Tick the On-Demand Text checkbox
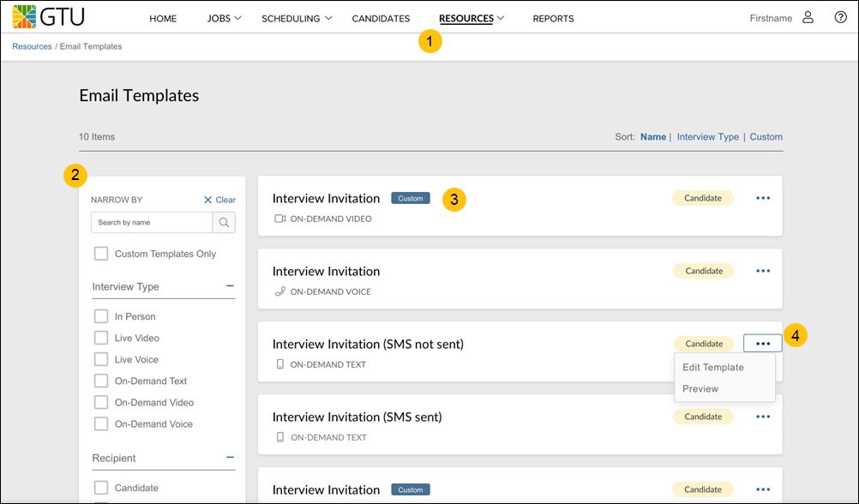 (101, 381)
